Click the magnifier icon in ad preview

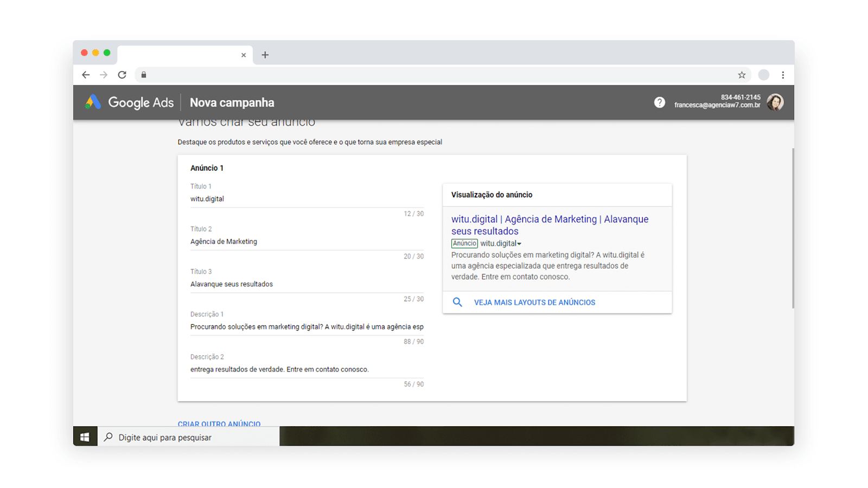457,302
